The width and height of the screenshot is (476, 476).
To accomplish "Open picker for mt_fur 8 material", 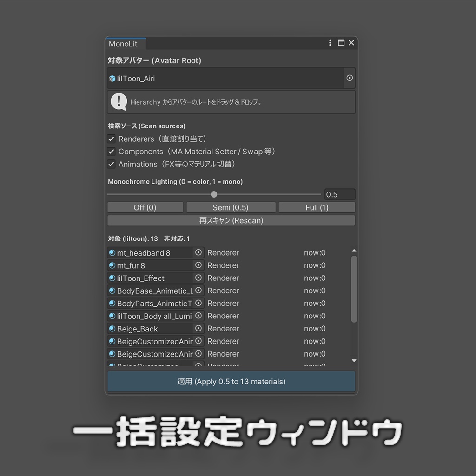I will pos(198,265).
